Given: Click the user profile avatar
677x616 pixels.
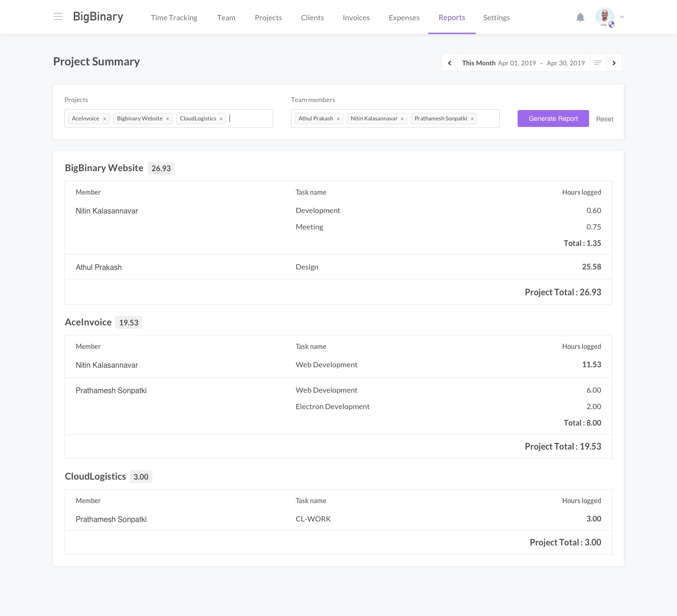Looking at the screenshot, I should coord(605,17).
